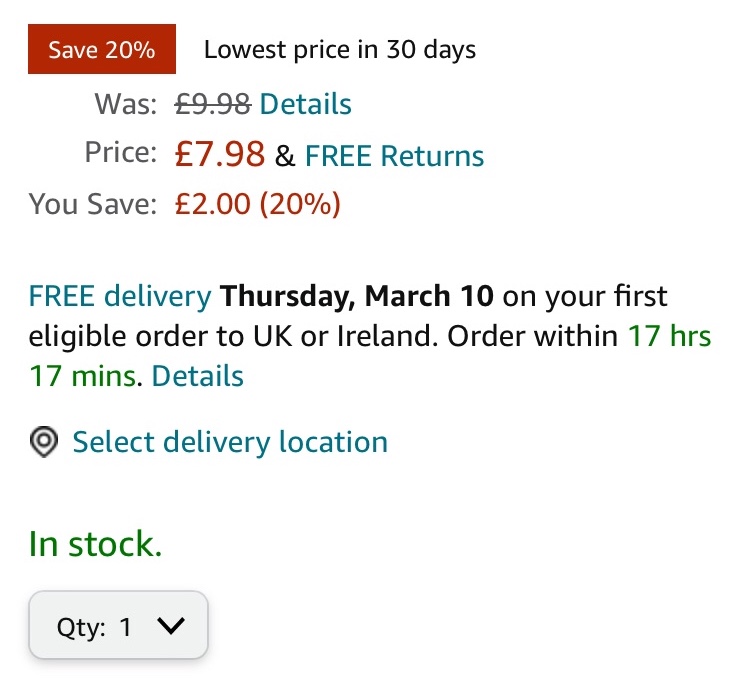
Task: Click the Thursday, March 10 delivery date
Action: 357,296
